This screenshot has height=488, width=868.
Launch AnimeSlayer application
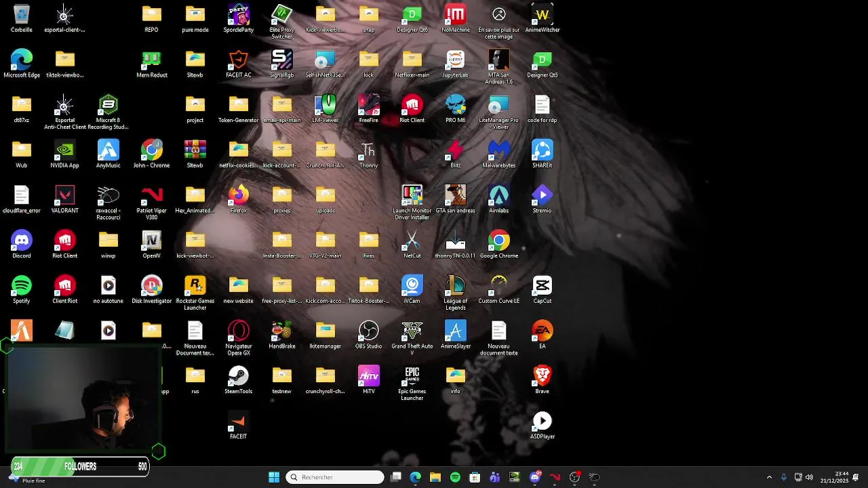click(456, 335)
